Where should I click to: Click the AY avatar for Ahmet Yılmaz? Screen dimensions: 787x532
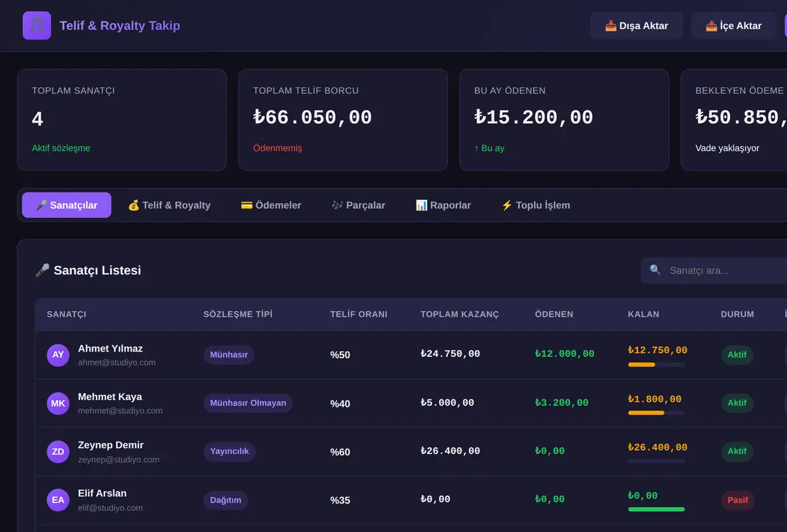click(58, 355)
